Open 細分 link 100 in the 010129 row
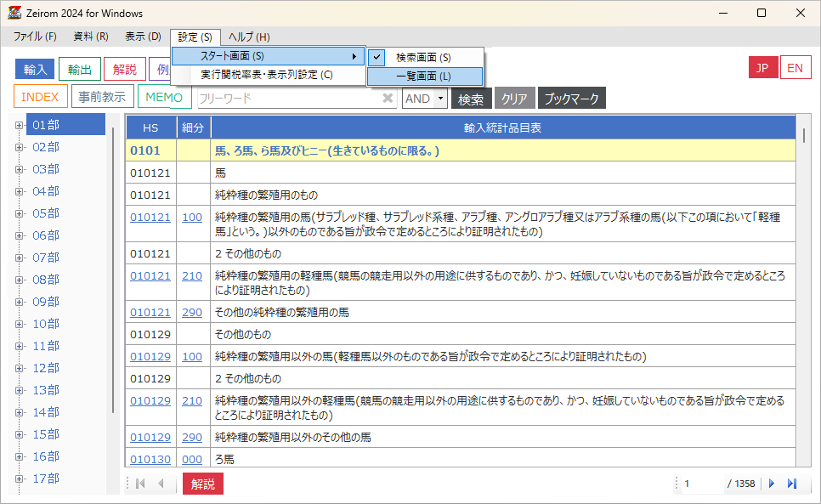The width and height of the screenshot is (821, 504). (192, 356)
